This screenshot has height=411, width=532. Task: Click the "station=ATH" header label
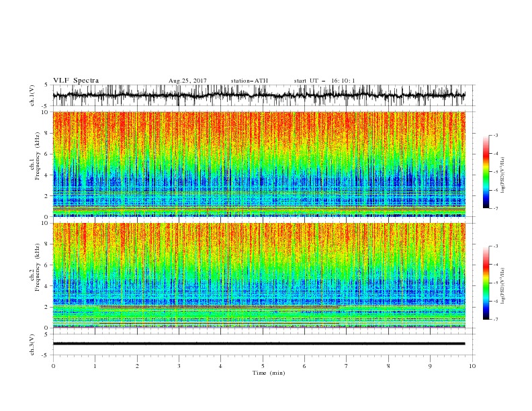click(249, 81)
